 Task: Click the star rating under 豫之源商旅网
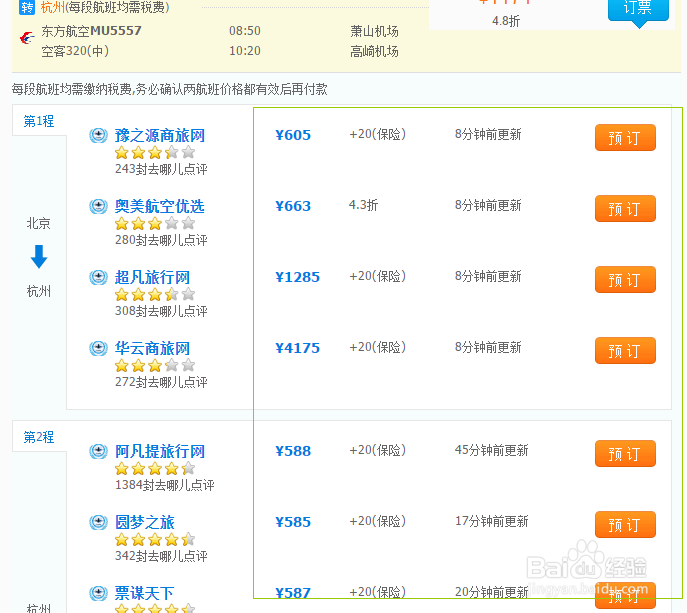[x=155, y=152]
